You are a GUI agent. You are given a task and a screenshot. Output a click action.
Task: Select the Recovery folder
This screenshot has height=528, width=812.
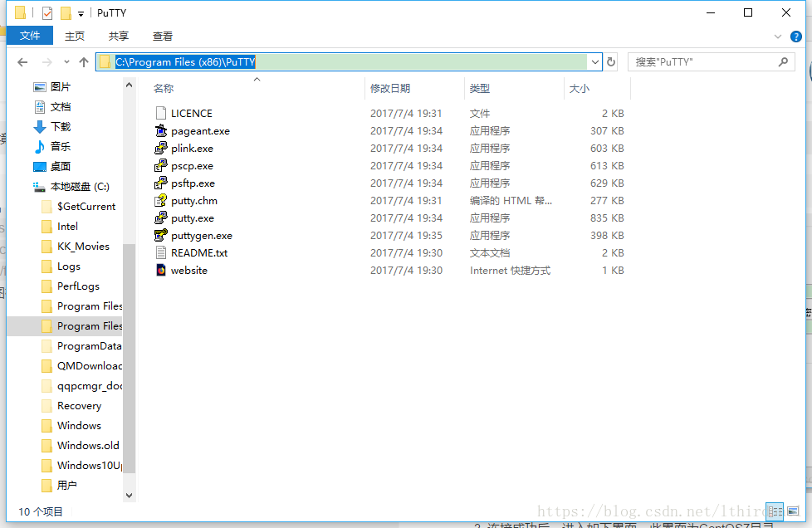(79, 405)
